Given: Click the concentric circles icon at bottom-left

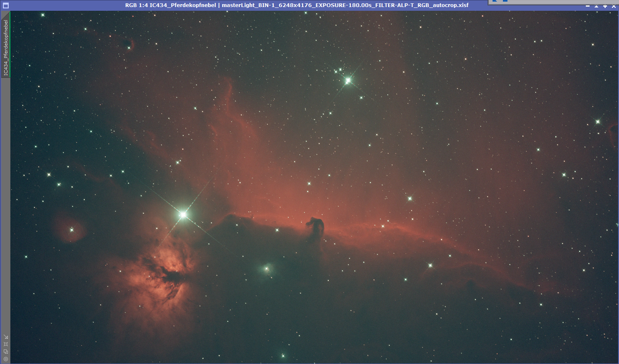Looking at the screenshot, I should 5,359.
